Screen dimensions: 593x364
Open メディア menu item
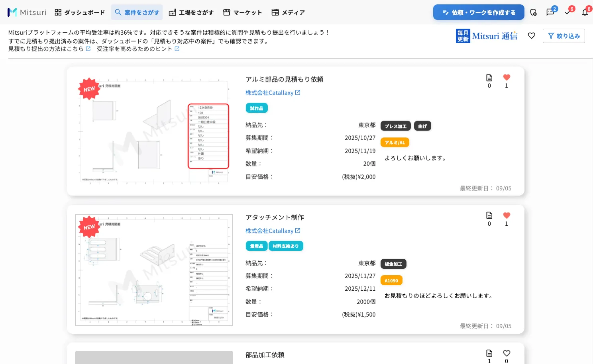(x=288, y=12)
